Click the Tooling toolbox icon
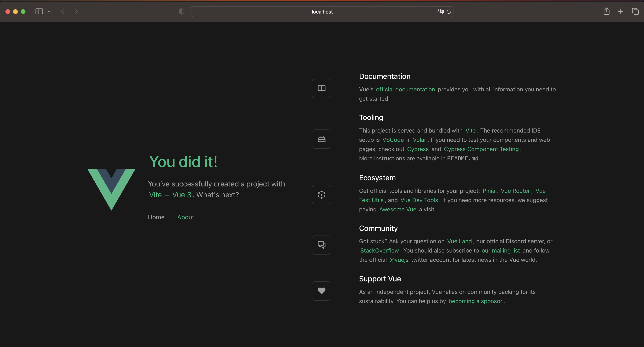The height and width of the screenshot is (347, 644). click(321, 139)
